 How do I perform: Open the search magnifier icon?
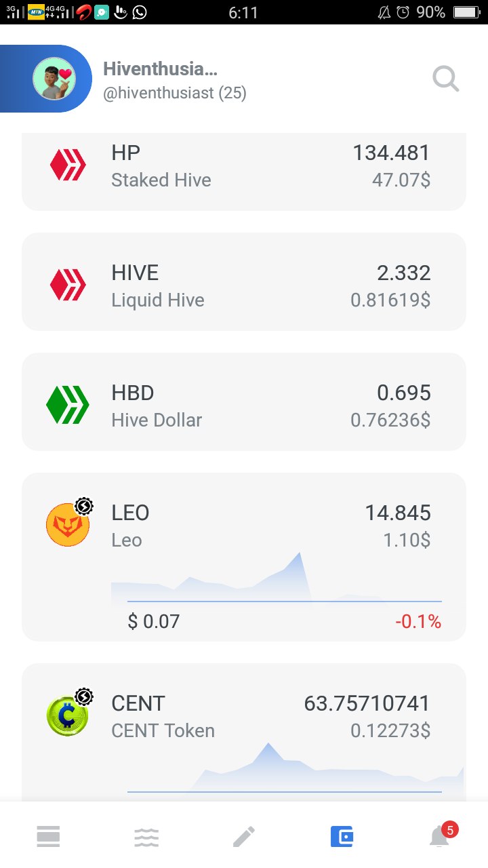point(446,79)
